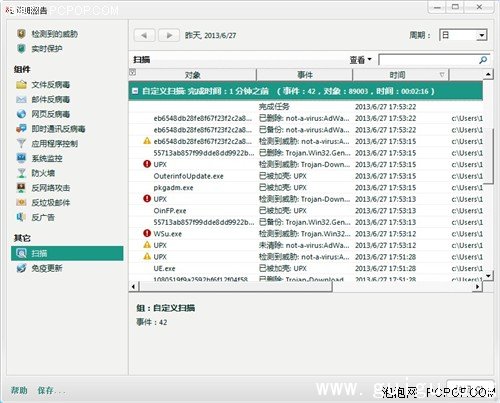Click red alert icon on UPX row at 17:53:13

pyautogui.click(x=147, y=199)
